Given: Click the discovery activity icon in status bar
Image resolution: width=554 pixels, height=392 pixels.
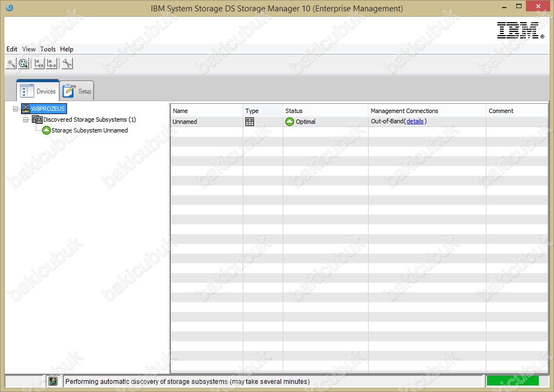Looking at the screenshot, I should click(53, 381).
